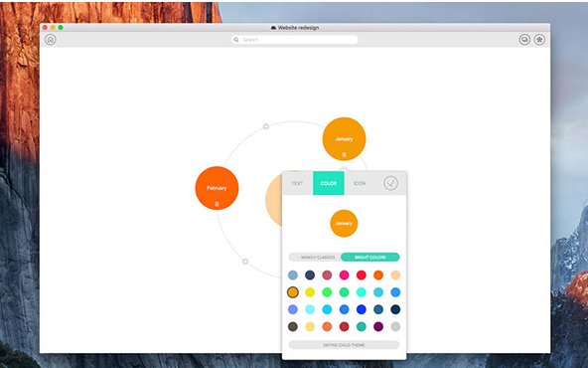Pick the pale yellow color swatch
588x368 pixels.
click(310, 326)
